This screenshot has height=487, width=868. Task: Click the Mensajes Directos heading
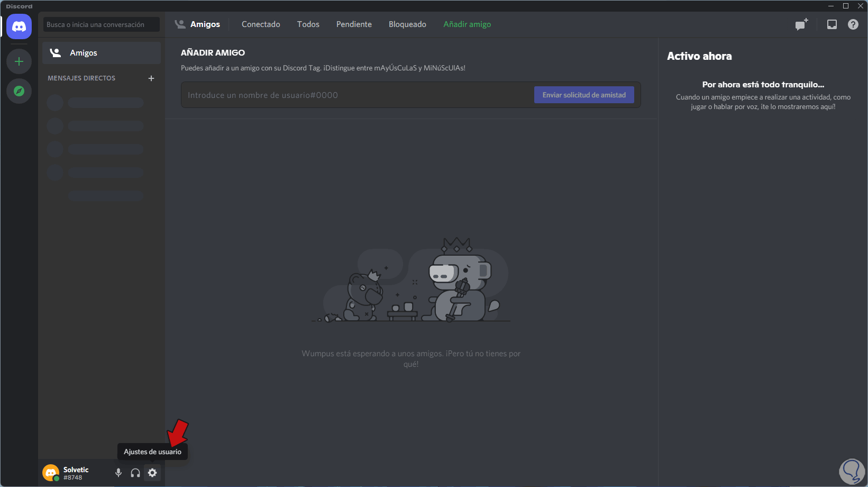click(x=81, y=78)
